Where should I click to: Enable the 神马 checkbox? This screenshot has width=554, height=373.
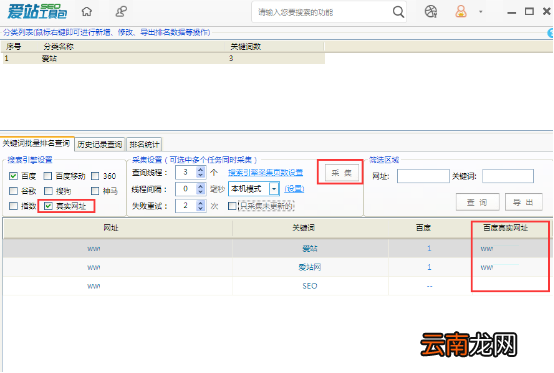pyautogui.click(x=95, y=191)
